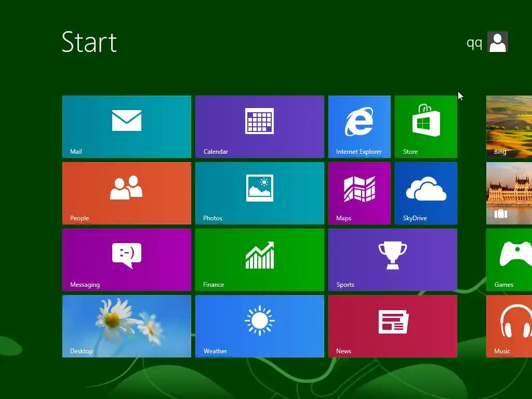Open the Calendar tile grid icon
Image resolution: width=532 pixels, height=399 pixels.
(260, 121)
